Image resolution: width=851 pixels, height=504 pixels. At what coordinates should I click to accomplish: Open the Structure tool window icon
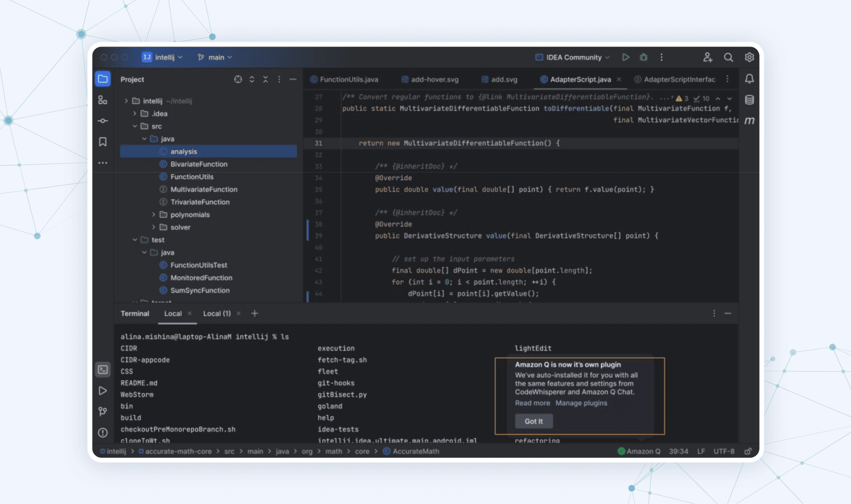tap(103, 100)
